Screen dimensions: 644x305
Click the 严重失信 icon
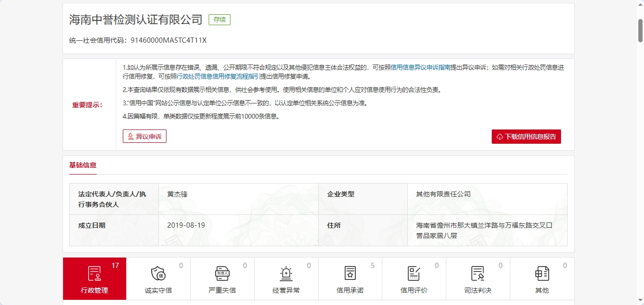point(222,274)
